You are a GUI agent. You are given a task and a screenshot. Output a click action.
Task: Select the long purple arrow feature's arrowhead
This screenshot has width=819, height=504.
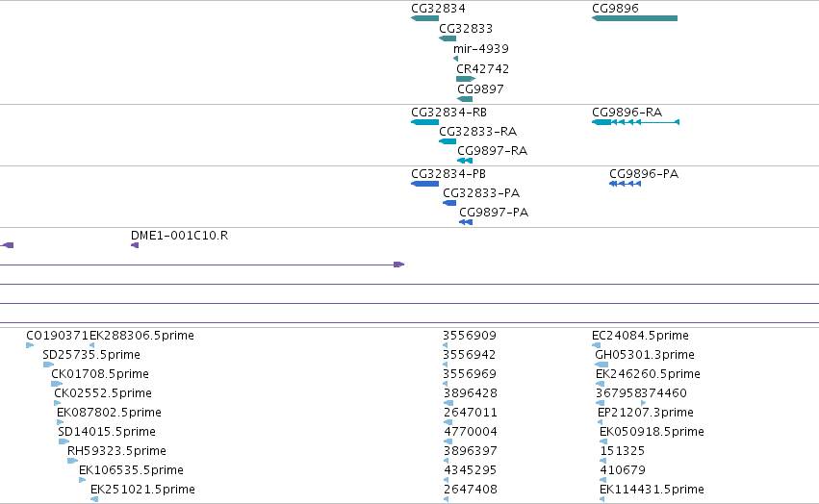click(x=399, y=265)
